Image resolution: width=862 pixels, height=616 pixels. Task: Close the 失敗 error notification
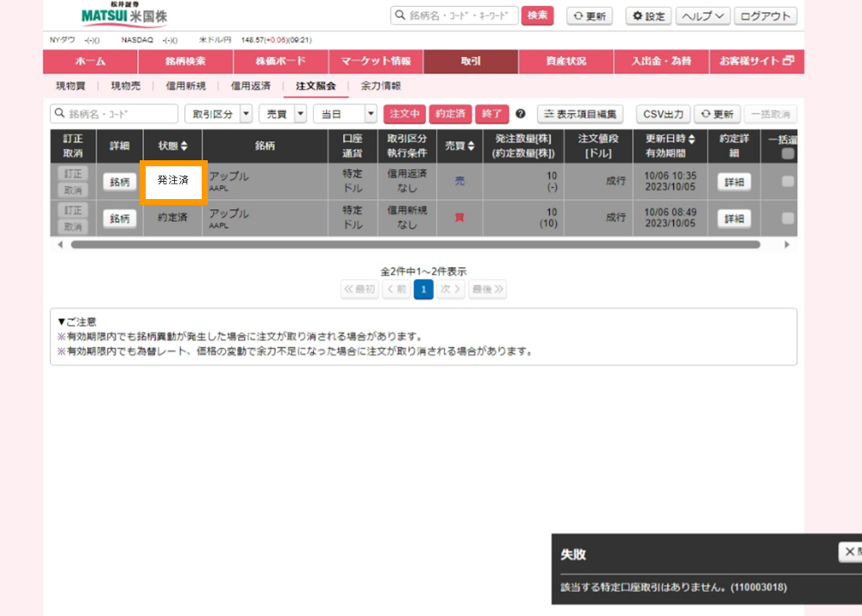[850, 551]
